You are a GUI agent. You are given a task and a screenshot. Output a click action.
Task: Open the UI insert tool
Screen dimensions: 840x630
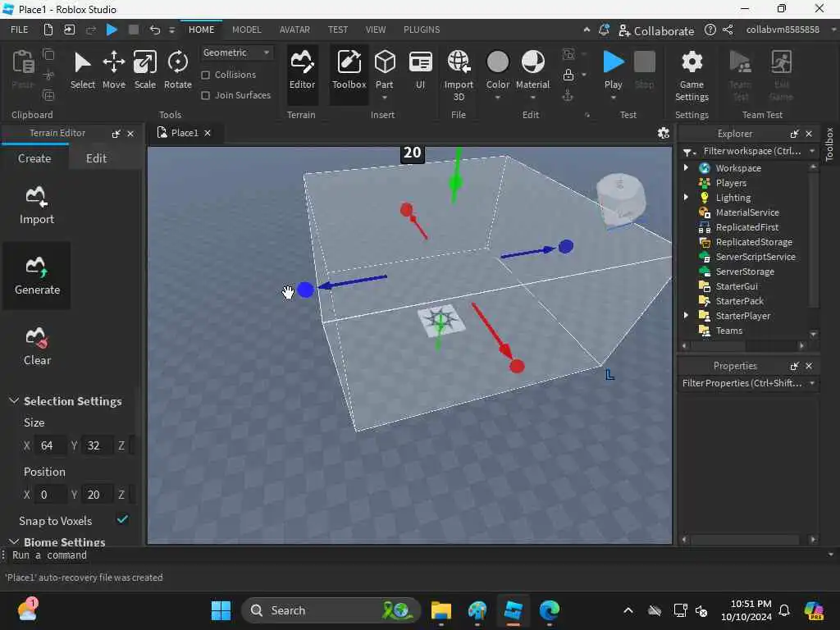421,71
